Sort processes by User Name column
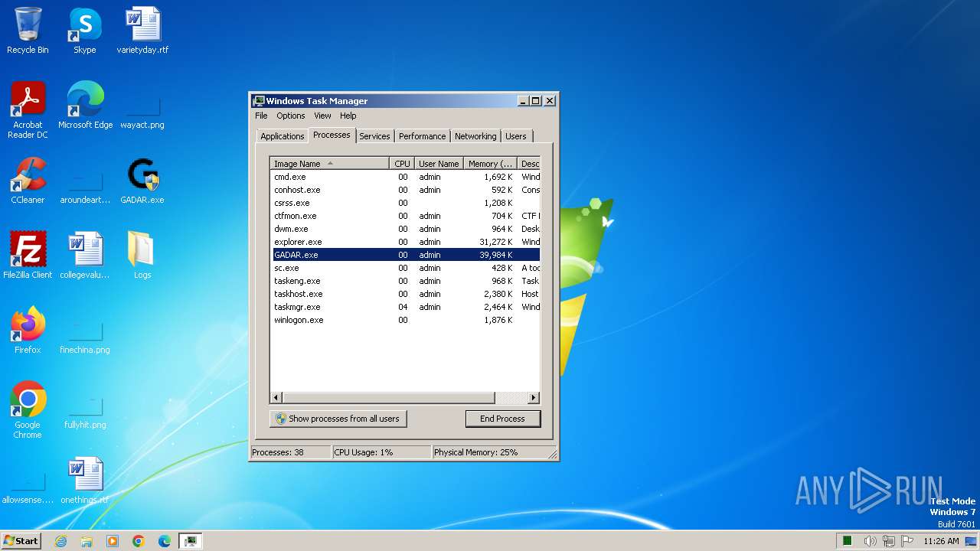980x551 pixels. pos(439,164)
